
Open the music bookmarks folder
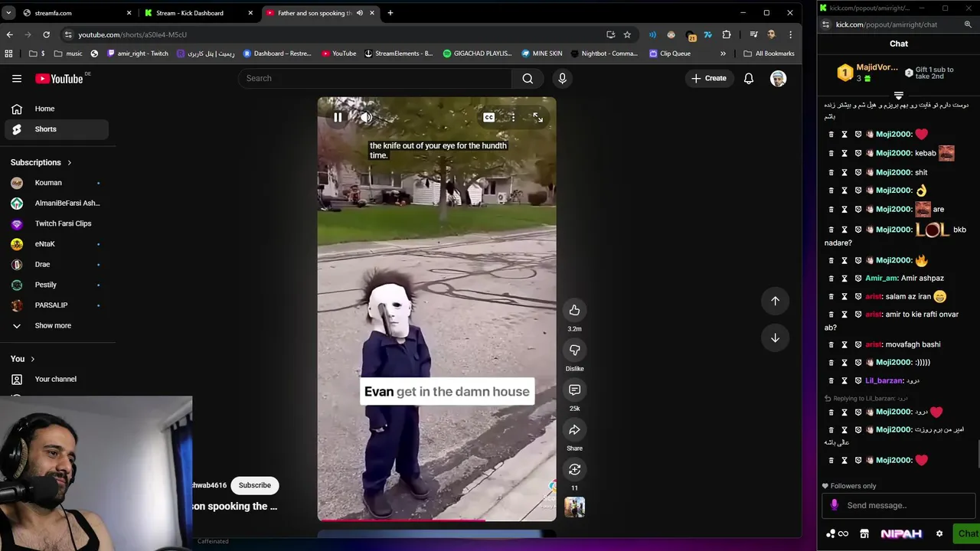click(x=68, y=54)
